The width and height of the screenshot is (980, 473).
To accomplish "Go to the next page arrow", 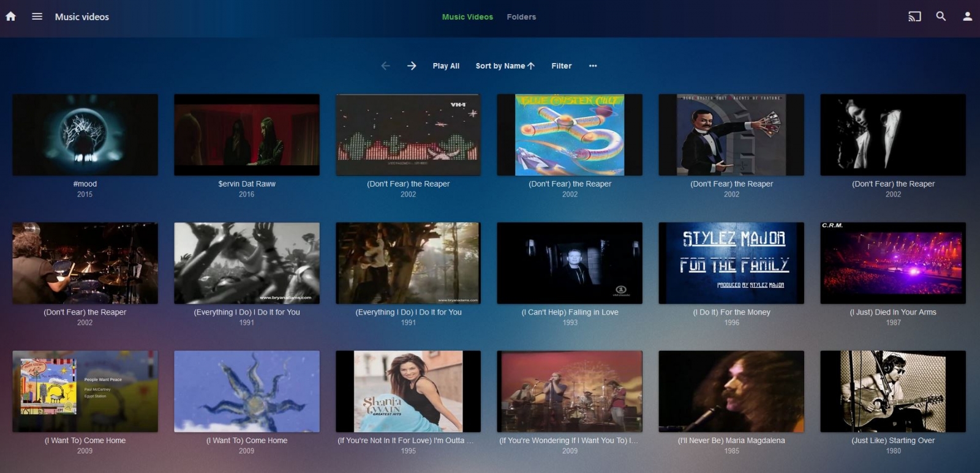I will (412, 65).
